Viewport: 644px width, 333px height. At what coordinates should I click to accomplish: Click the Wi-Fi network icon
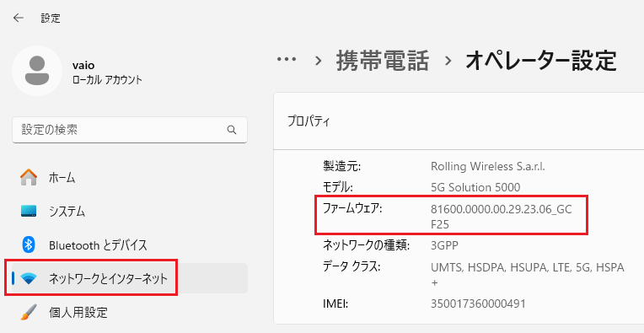click(x=29, y=279)
